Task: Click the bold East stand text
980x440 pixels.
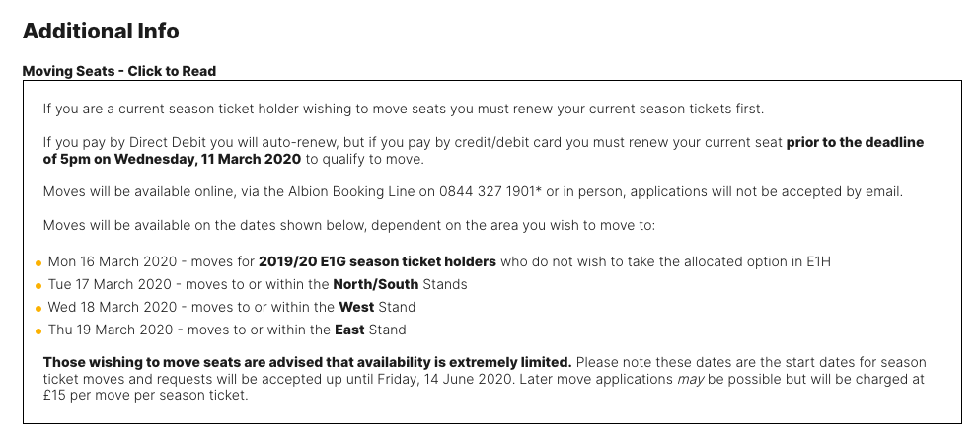Action: point(349,330)
